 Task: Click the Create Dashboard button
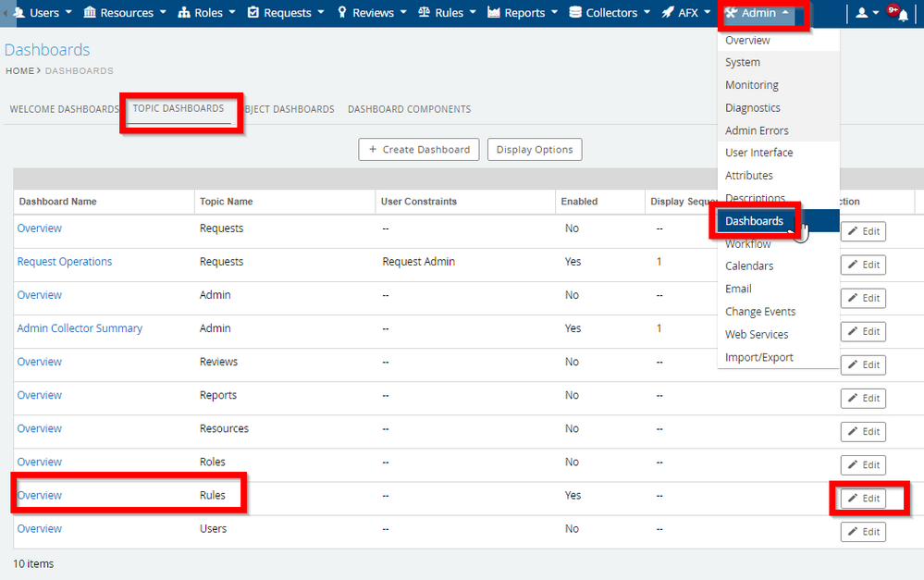pyautogui.click(x=418, y=150)
